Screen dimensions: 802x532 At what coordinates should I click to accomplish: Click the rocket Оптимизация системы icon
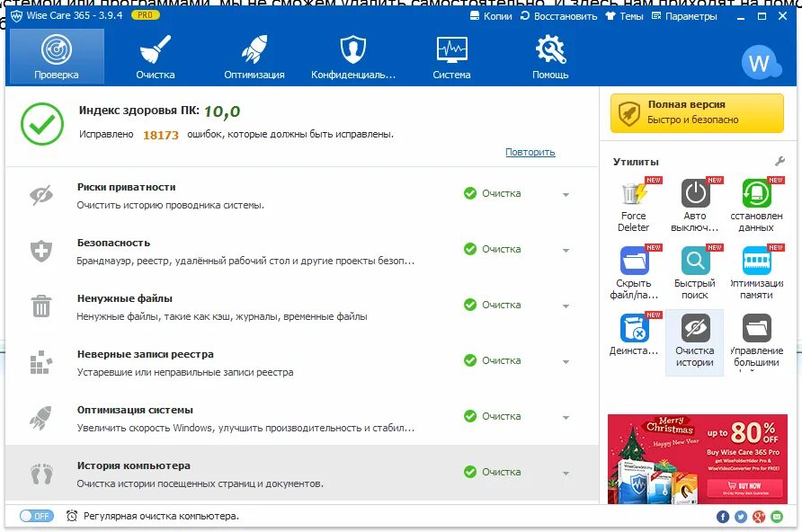pos(41,418)
